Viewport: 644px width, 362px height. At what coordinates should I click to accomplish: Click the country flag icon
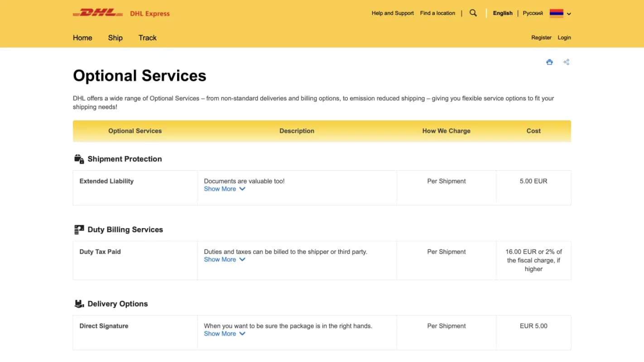pyautogui.click(x=556, y=13)
